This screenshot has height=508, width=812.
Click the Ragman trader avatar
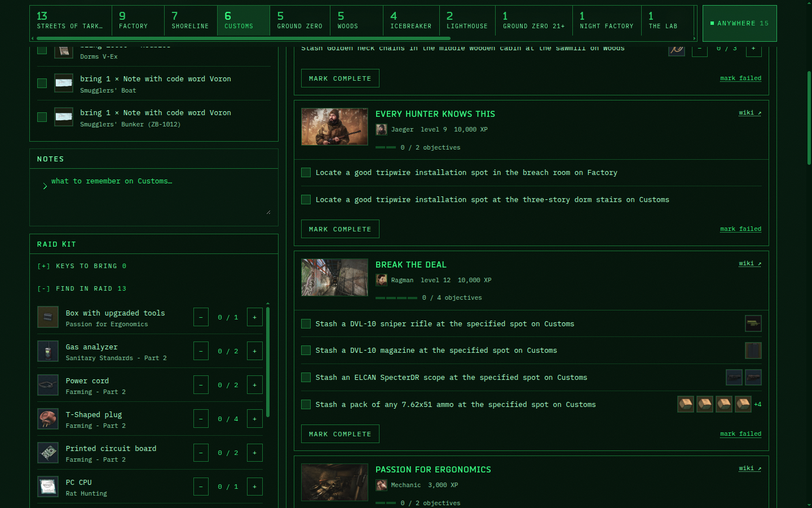(382, 280)
